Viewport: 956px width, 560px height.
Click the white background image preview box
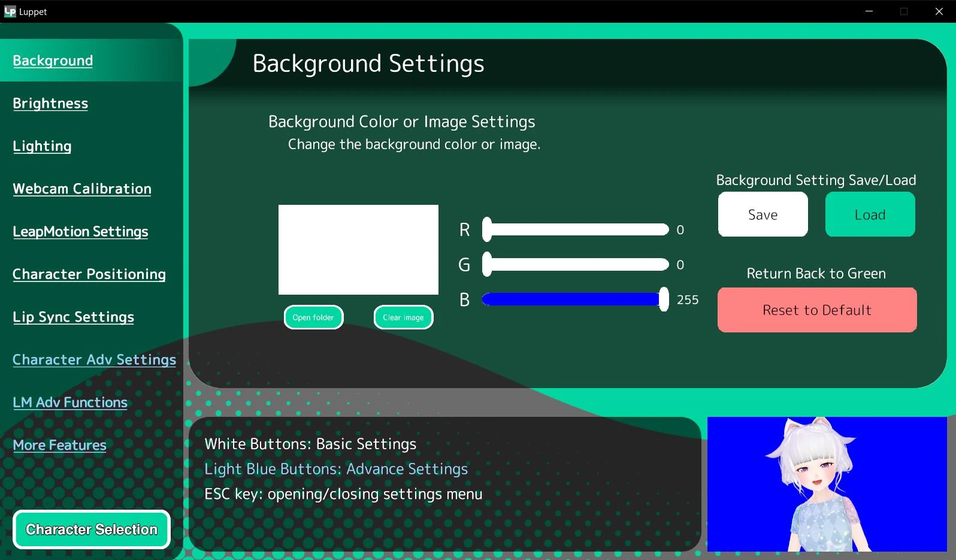(x=358, y=250)
